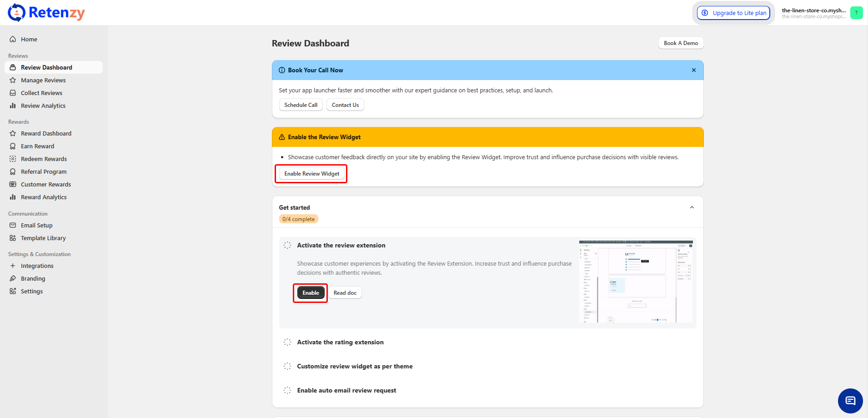
Task: Click the Upgrade to Lite plan button
Action: [x=734, y=13]
